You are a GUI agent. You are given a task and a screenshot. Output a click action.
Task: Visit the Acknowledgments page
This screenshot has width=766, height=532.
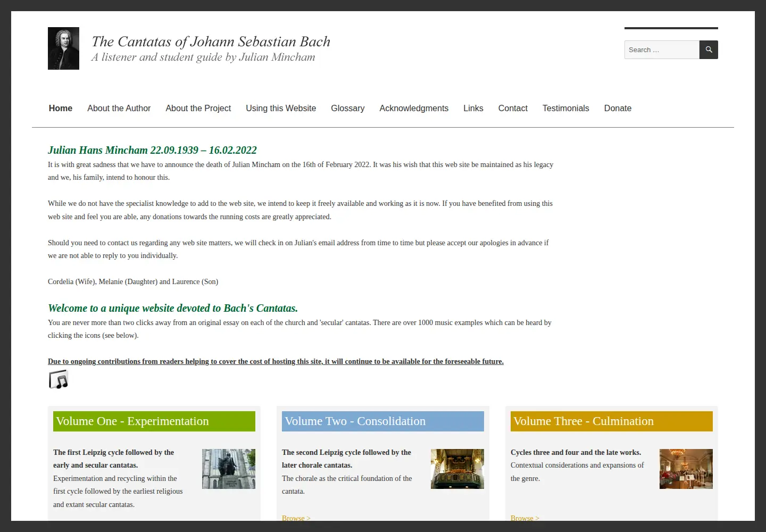click(x=414, y=108)
